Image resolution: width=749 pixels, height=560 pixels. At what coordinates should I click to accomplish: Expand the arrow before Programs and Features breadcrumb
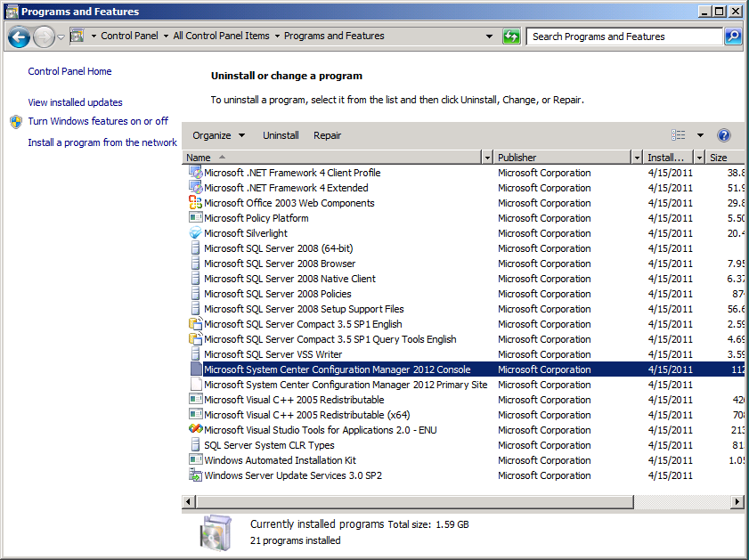click(277, 36)
